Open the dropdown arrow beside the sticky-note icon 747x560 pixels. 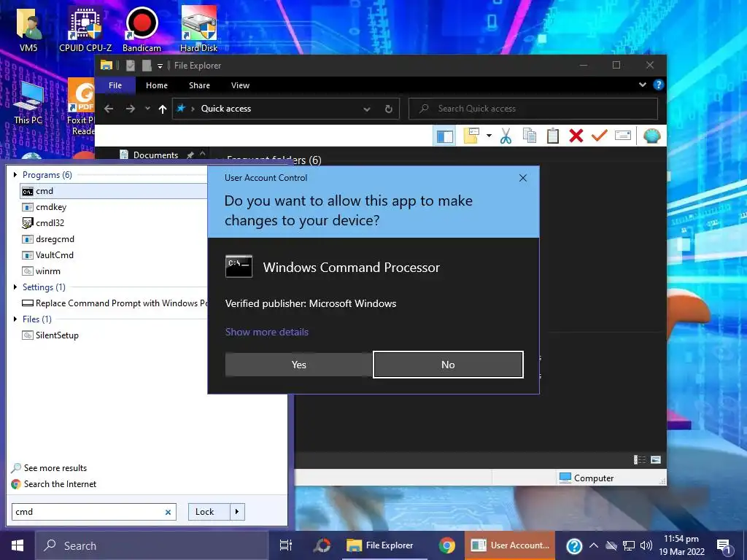pyautogui.click(x=489, y=136)
